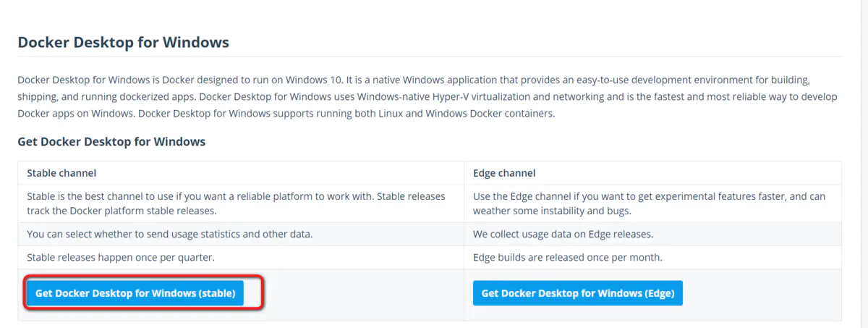Click Get Docker Desktop for Windows (Edge) button
This screenshot has height=328, width=868.
click(x=577, y=293)
